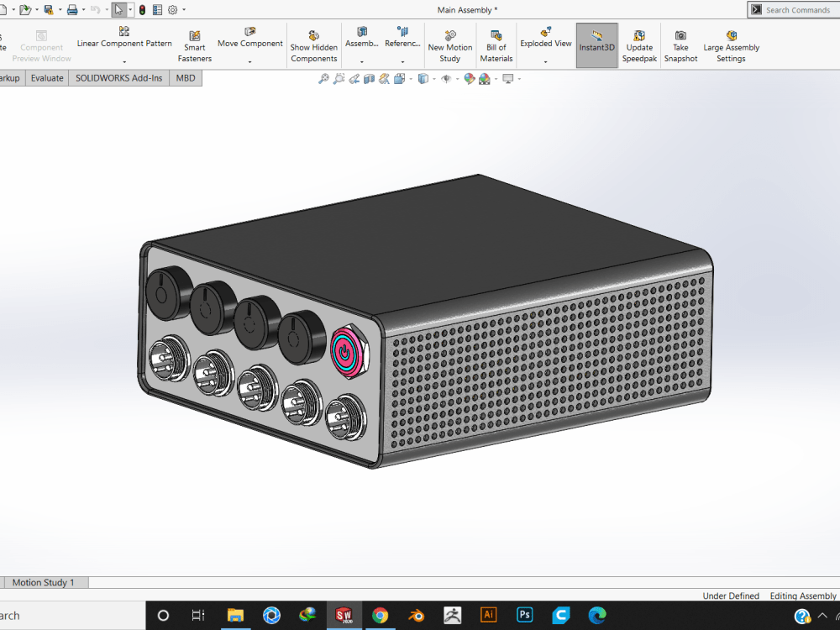Image resolution: width=840 pixels, height=630 pixels.
Task: Switch to SOLIDWORKS Add-Ins tab
Action: point(119,78)
